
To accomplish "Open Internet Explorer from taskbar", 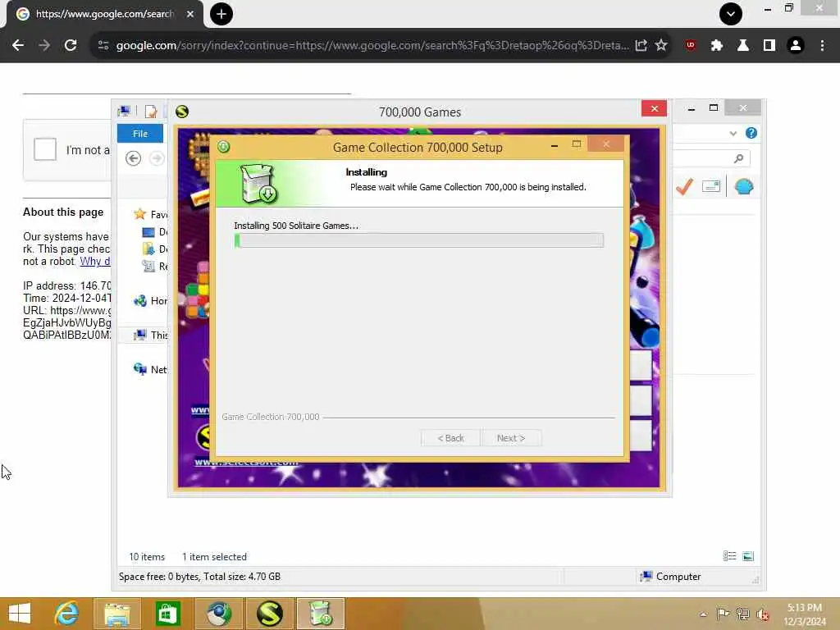I will coord(66,614).
